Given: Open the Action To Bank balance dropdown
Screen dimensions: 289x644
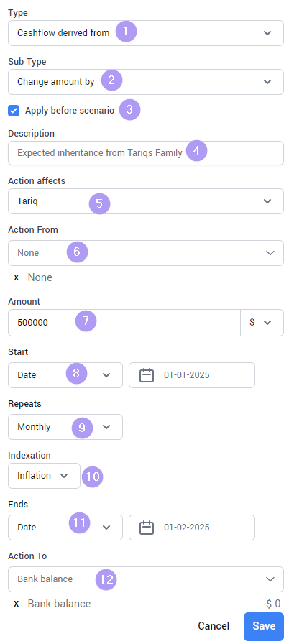Looking at the screenshot, I should (x=146, y=579).
